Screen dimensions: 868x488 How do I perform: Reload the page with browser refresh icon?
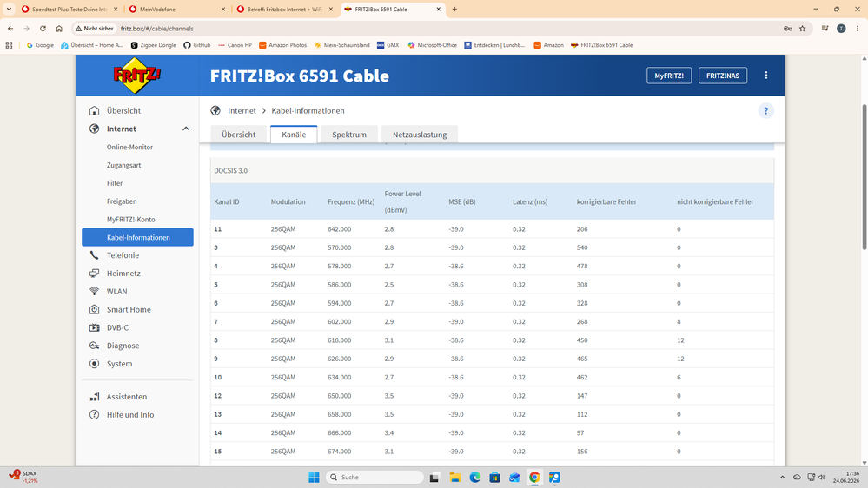[x=43, y=28]
